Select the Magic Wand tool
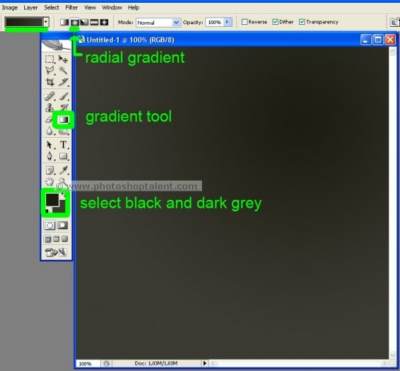The width and height of the screenshot is (400, 371). point(63,70)
